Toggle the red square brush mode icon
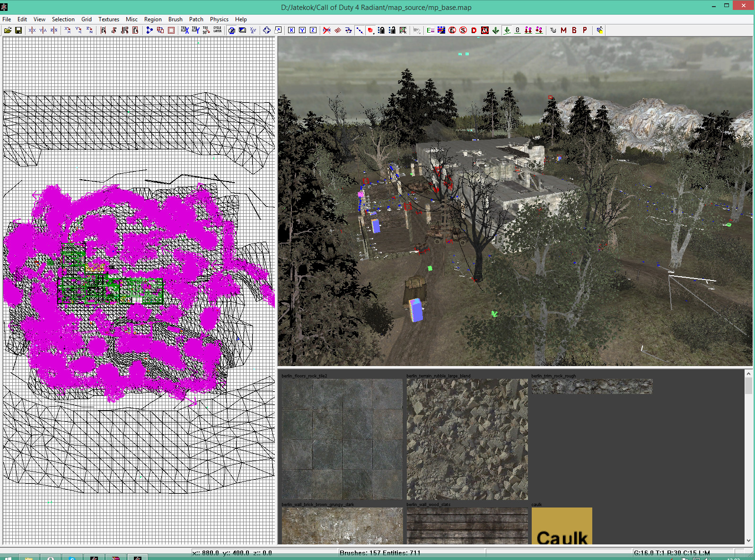755x560 pixels. point(370,30)
